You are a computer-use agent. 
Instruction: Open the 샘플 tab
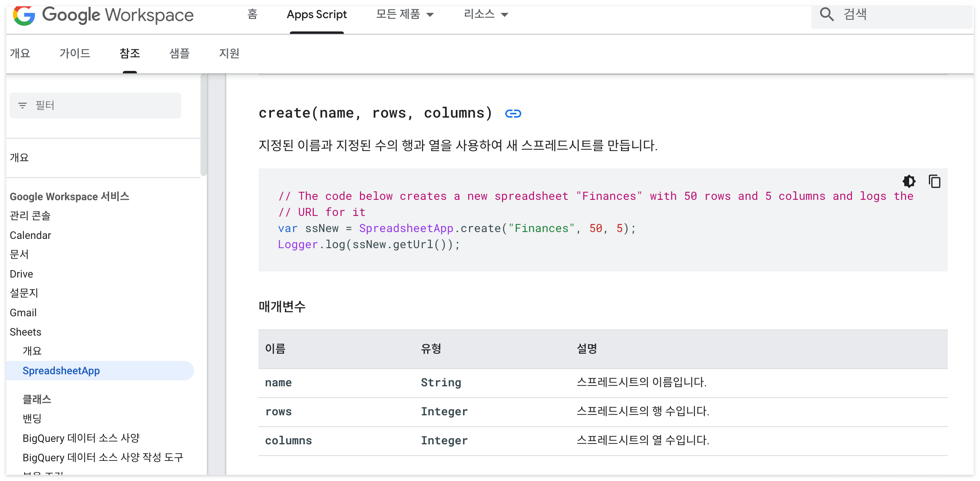[180, 53]
